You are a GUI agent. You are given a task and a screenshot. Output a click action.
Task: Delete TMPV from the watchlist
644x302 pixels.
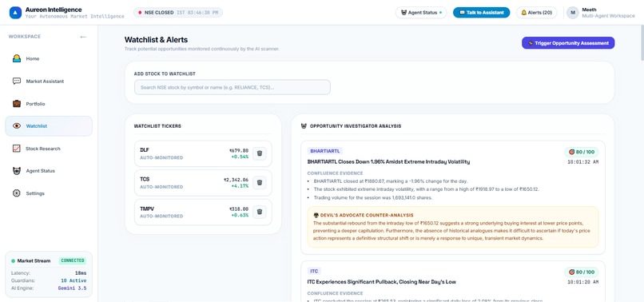(260, 212)
